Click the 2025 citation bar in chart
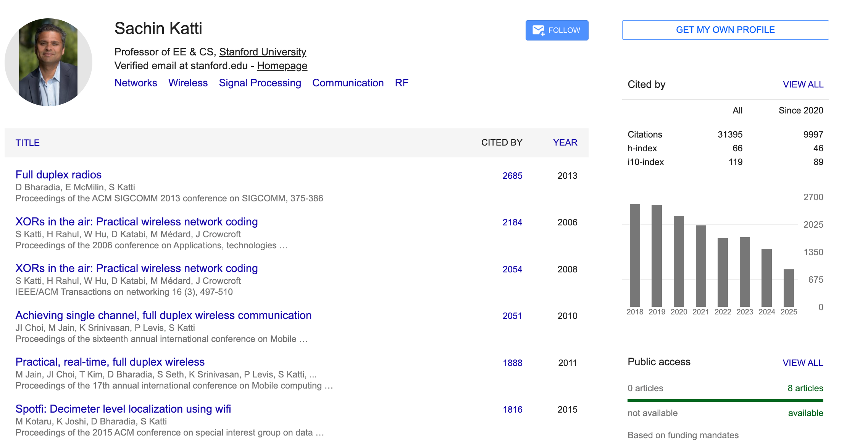 (788, 288)
